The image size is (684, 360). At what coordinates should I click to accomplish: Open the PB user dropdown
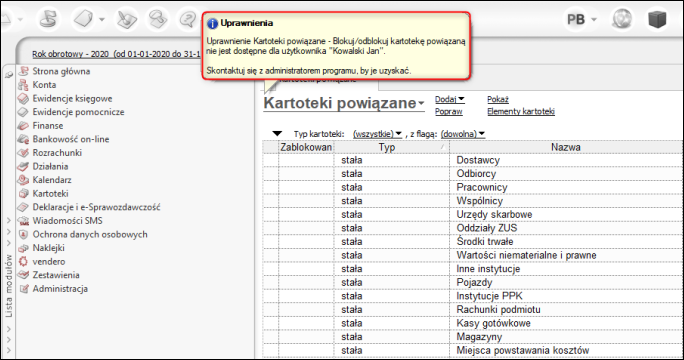coord(581,20)
